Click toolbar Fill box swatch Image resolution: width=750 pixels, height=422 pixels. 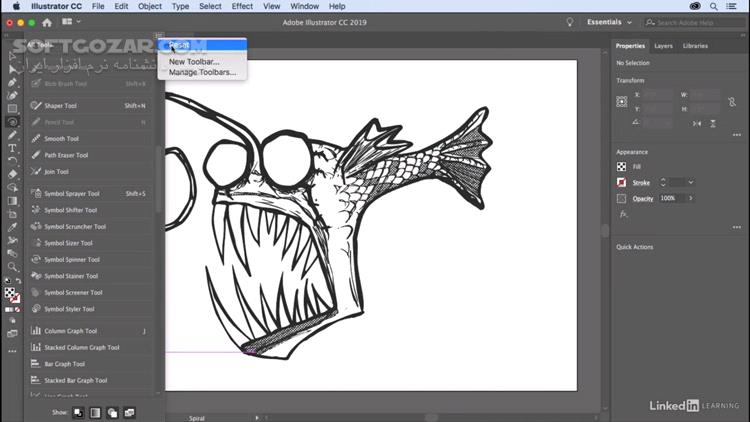(10, 292)
